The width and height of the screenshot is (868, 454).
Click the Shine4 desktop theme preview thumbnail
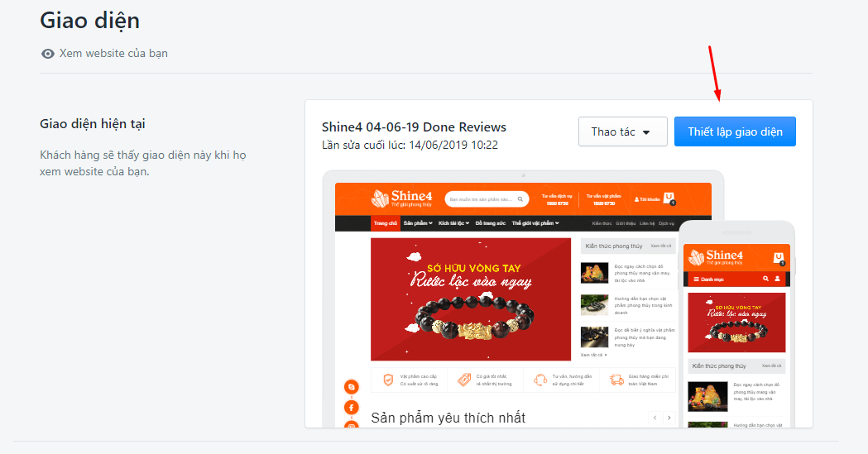point(523,301)
